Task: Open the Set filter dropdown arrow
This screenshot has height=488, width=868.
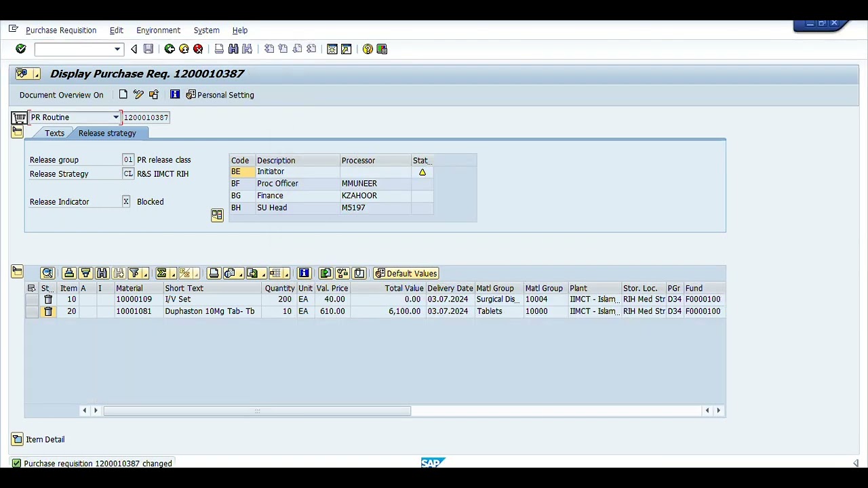Action: coord(146,274)
